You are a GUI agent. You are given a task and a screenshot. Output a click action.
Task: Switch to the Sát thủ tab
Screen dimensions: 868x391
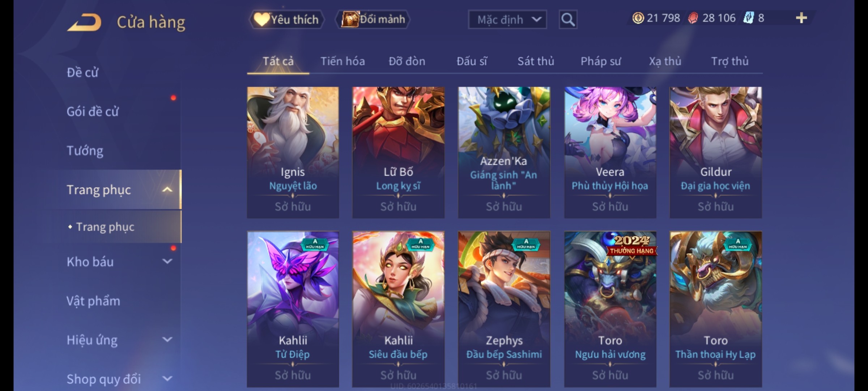pyautogui.click(x=536, y=61)
